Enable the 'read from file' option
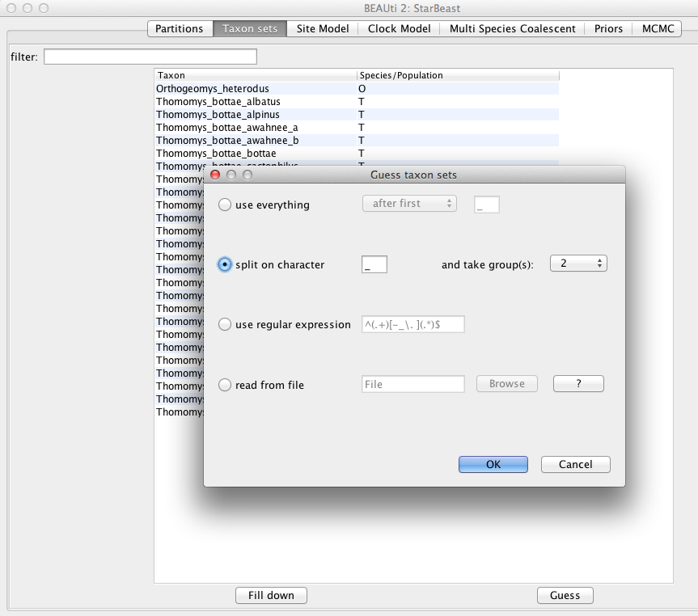This screenshot has height=616, width=698. pos(225,385)
